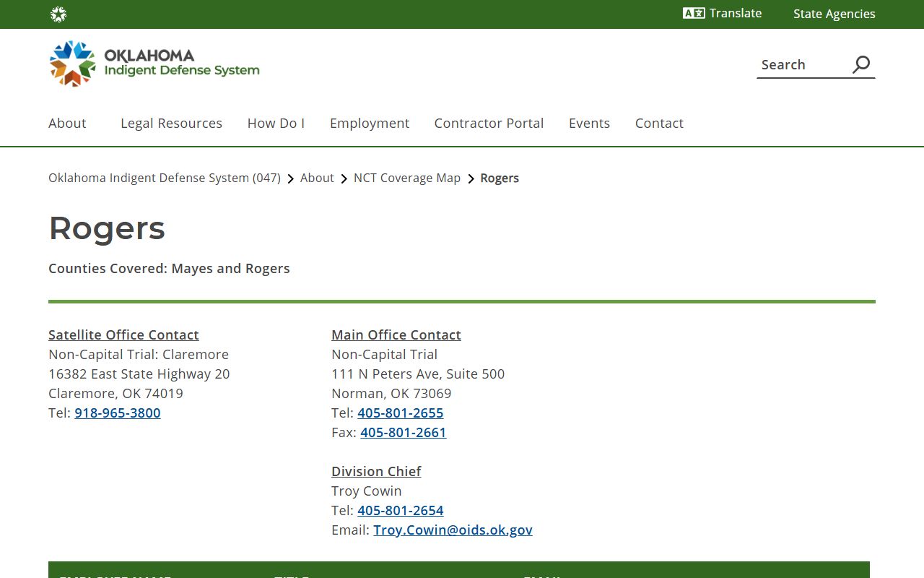Click chevron before Rogers breadcrumb

point(471,178)
